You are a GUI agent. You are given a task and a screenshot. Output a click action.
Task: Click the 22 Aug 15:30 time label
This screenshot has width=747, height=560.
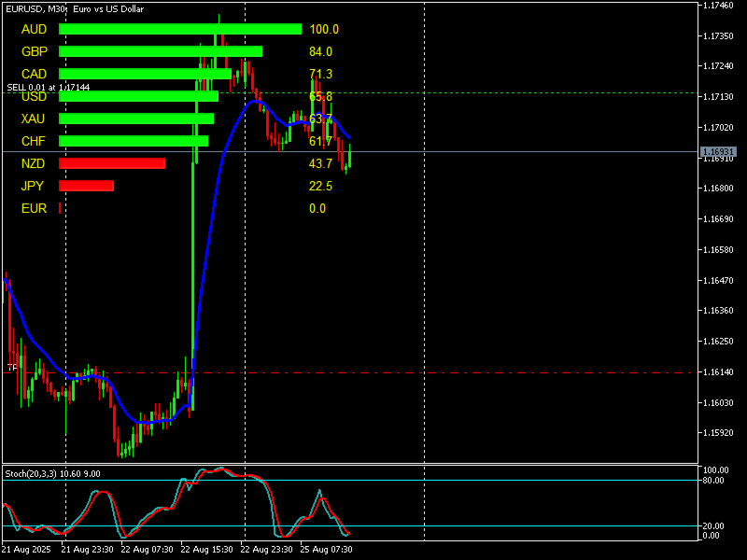coord(206,550)
